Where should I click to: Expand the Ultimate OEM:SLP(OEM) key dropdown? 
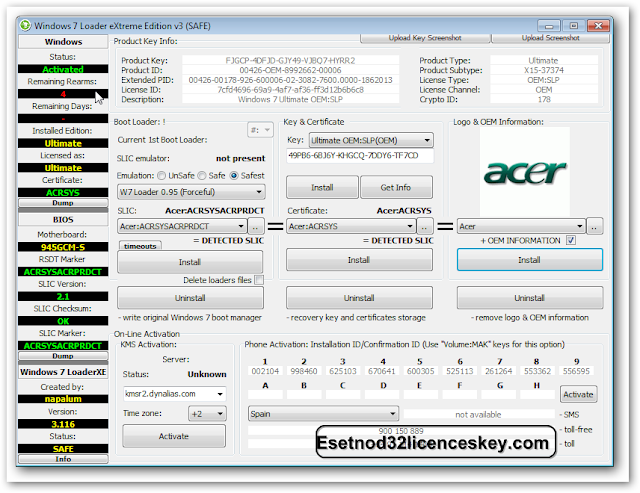tap(371, 140)
